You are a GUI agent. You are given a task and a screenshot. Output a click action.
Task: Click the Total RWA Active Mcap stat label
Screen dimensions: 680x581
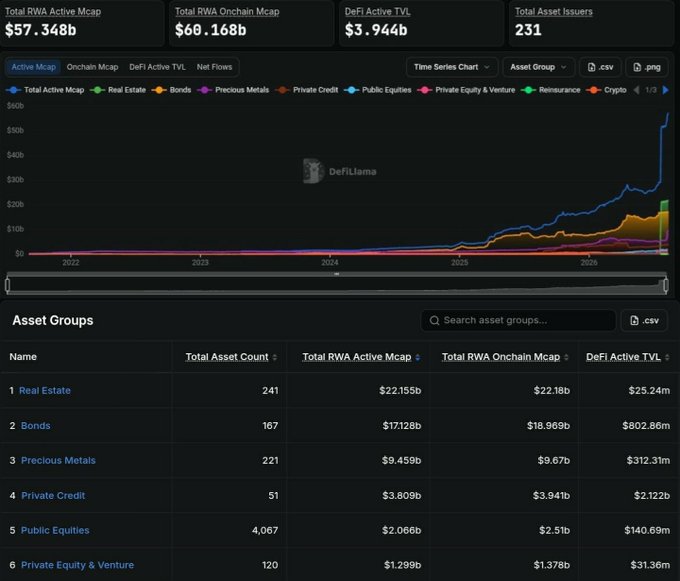coord(53,12)
